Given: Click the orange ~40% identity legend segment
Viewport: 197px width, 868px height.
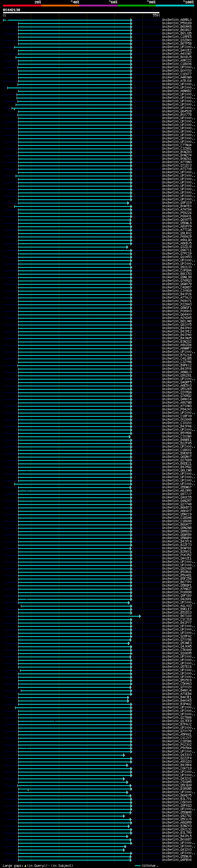Looking at the screenshot, I should coord(60,6).
